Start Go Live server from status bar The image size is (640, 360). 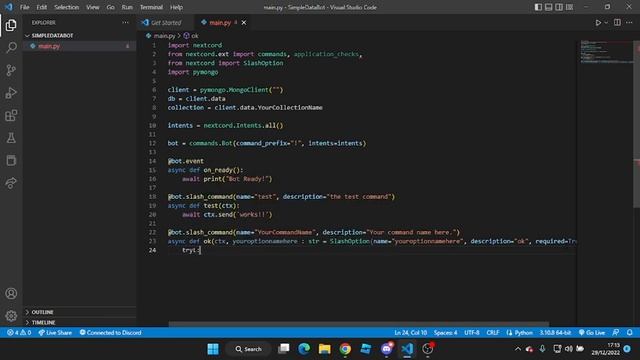592,333
